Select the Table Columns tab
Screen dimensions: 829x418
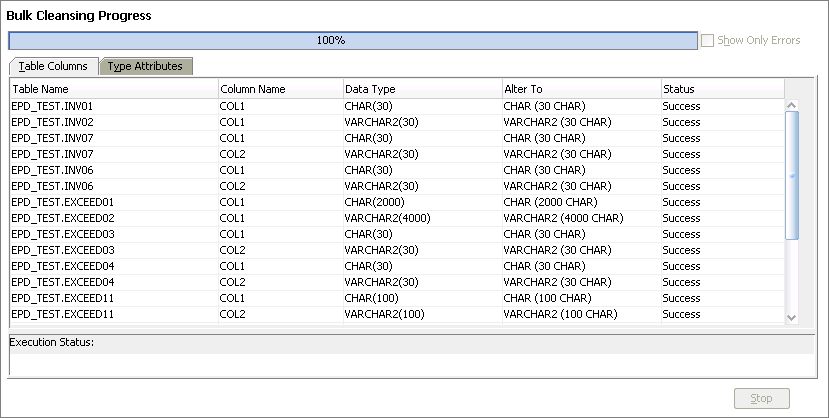(54, 66)
